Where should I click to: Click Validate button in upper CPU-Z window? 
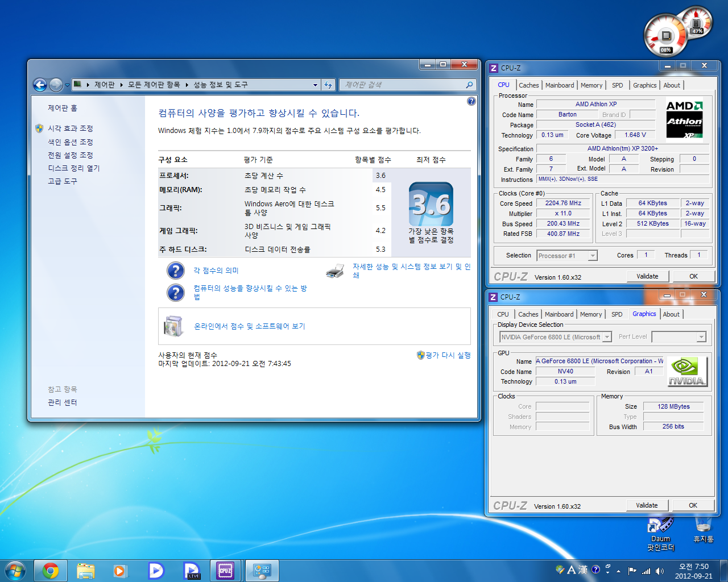(x=647, y=276)
